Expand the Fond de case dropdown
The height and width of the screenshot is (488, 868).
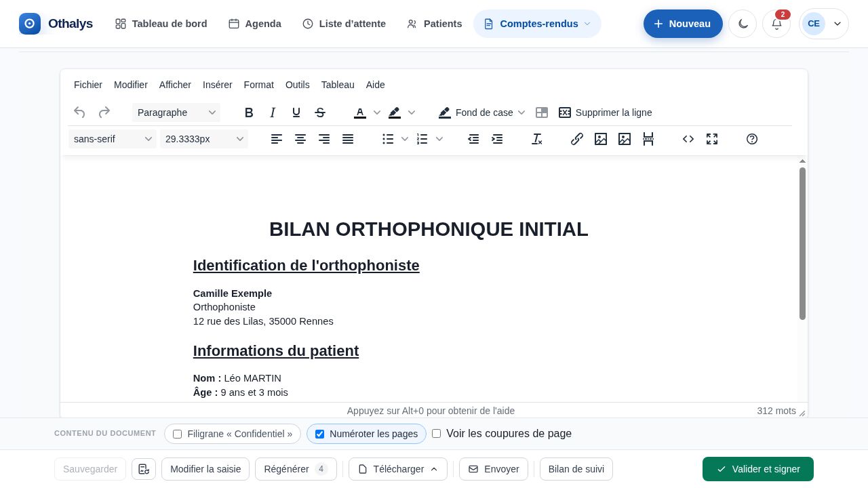(521, 113)
